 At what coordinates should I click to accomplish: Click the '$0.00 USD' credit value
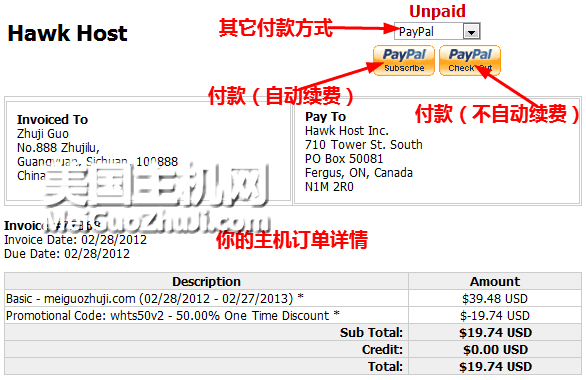(495, 350)
